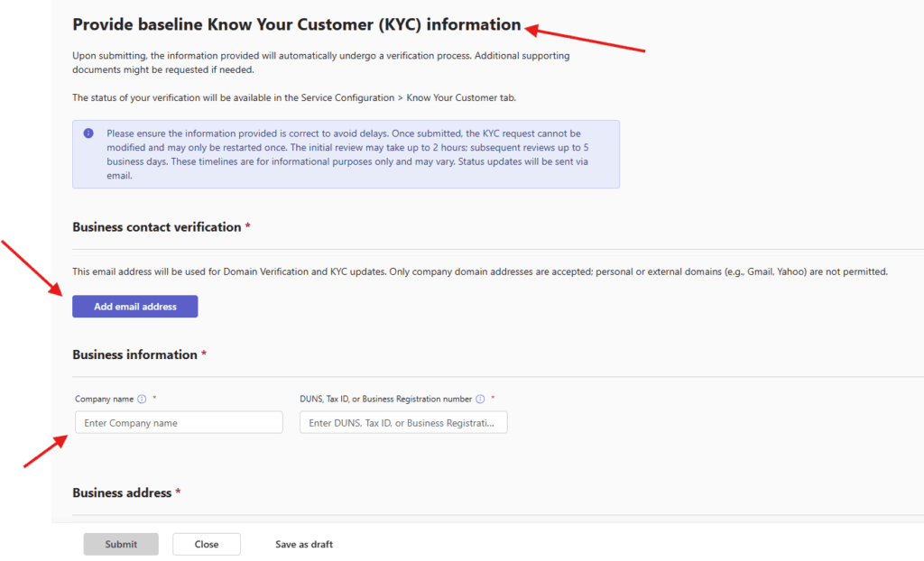
Task: Click the Provide baseline KYC information title
Action: point(296,25)
